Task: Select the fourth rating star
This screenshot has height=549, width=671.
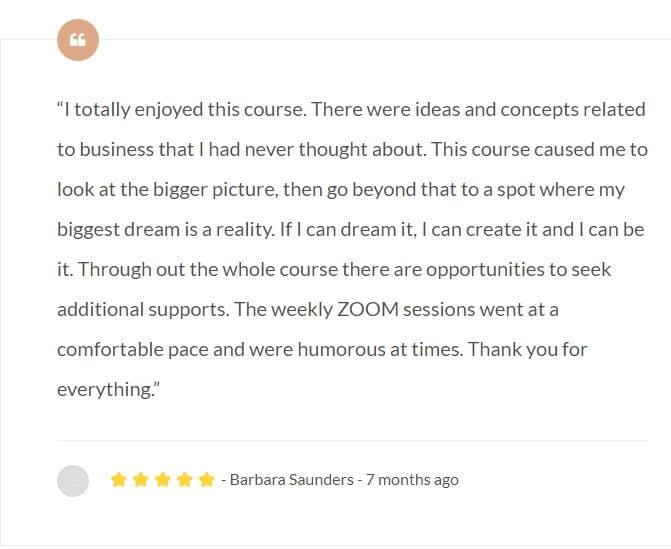Action: 185,480
